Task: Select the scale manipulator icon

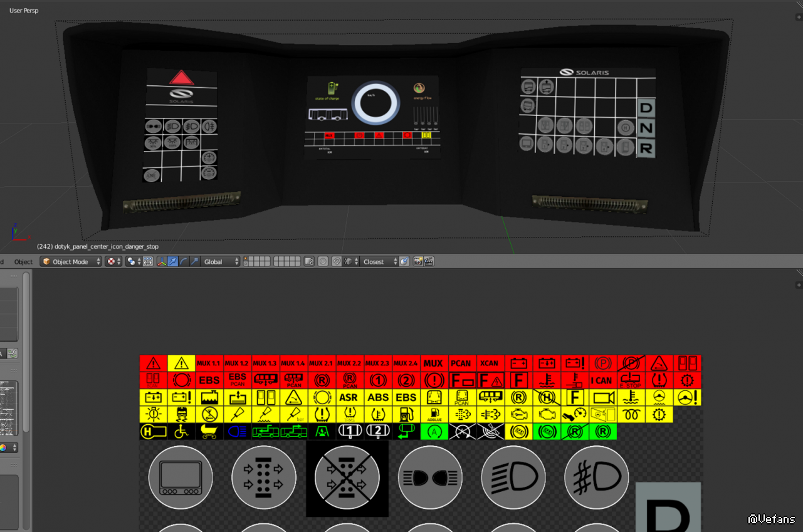Action: [194, 262]
